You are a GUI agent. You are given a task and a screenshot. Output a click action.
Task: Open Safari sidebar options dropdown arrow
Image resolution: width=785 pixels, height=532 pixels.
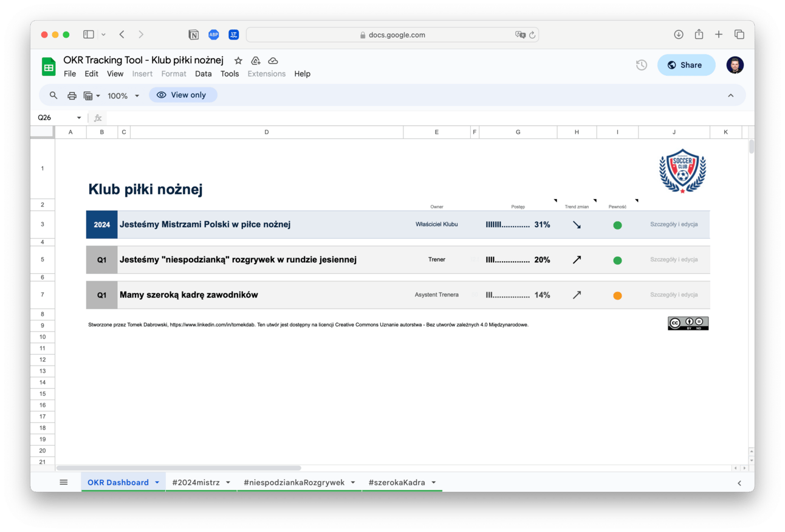click(x=103, y=35)
